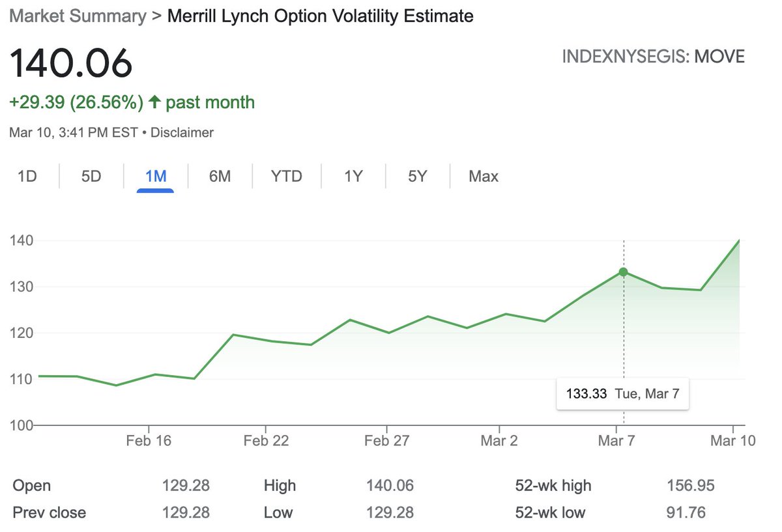Click the Open value 129.28
This screenshot has width=782, height=532.
point(186,486)
